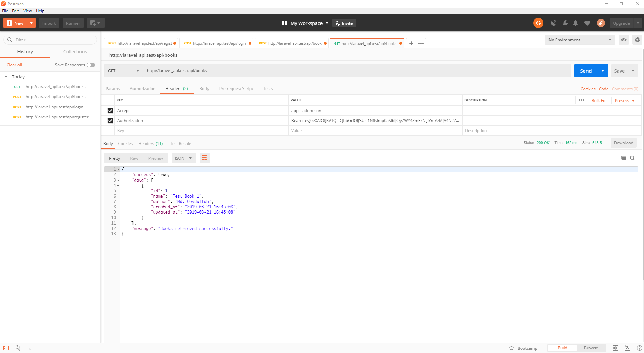Open the notifications bell
This screenshot has width=644, height=353.
pyautogui.click(x=576, y=23)
